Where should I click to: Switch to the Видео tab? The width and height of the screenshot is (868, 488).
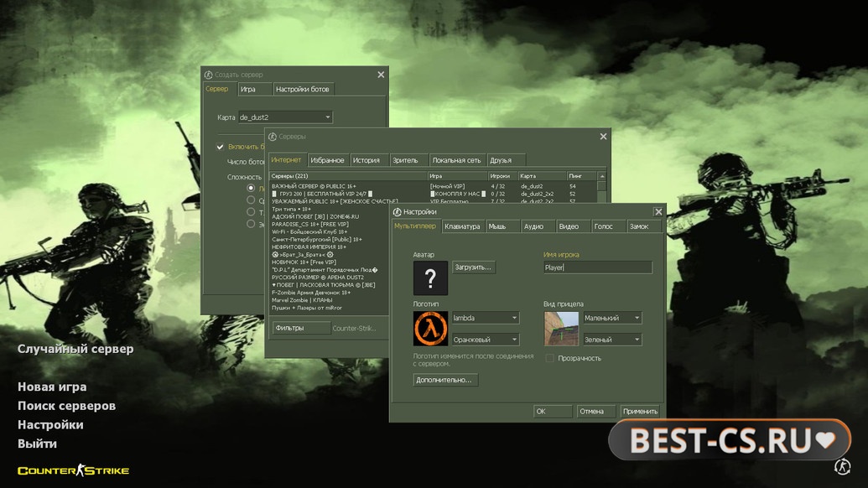[x=573, y=226]
